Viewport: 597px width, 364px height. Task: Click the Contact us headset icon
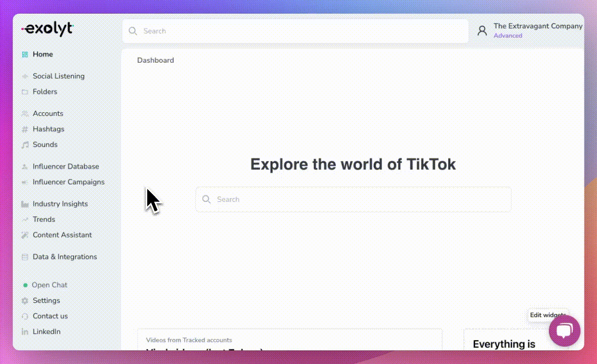click(25, 316)
